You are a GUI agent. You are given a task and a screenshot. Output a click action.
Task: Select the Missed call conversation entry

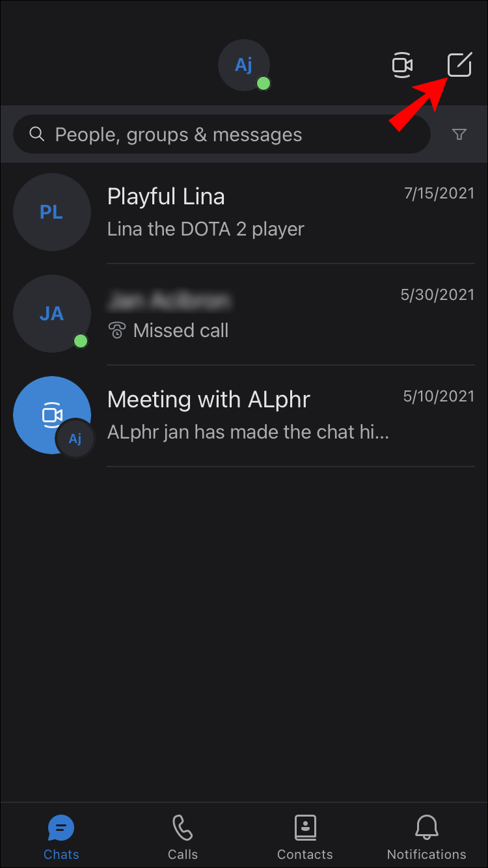coord(244,314)
